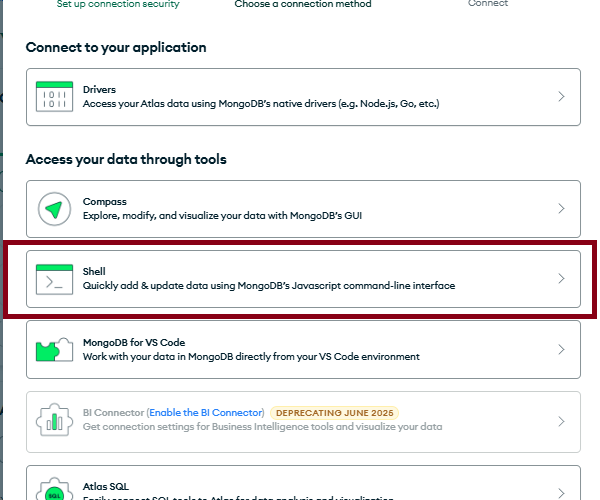Click the Drivers title text

coord(99,90)
